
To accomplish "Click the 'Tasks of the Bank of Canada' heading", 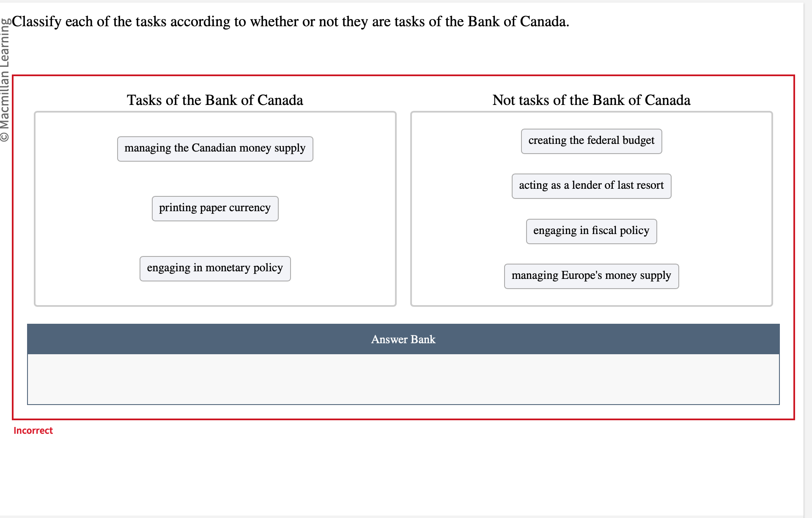I will click(215, 100).
